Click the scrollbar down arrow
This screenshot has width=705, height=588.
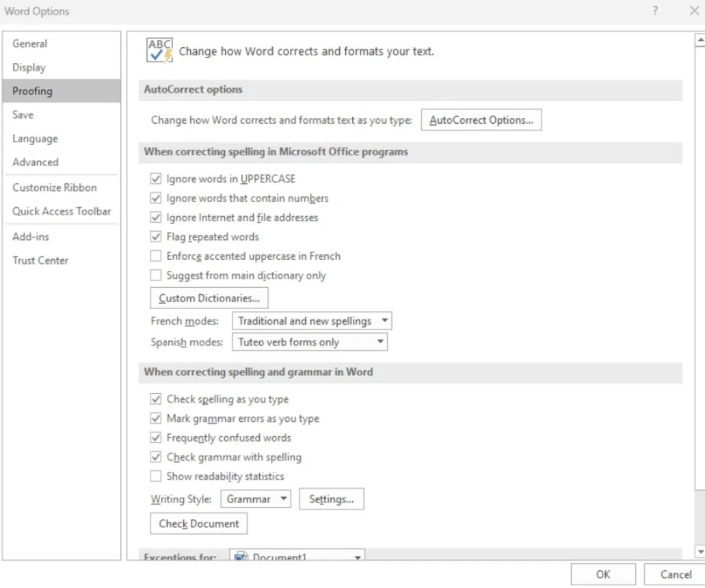700,552
